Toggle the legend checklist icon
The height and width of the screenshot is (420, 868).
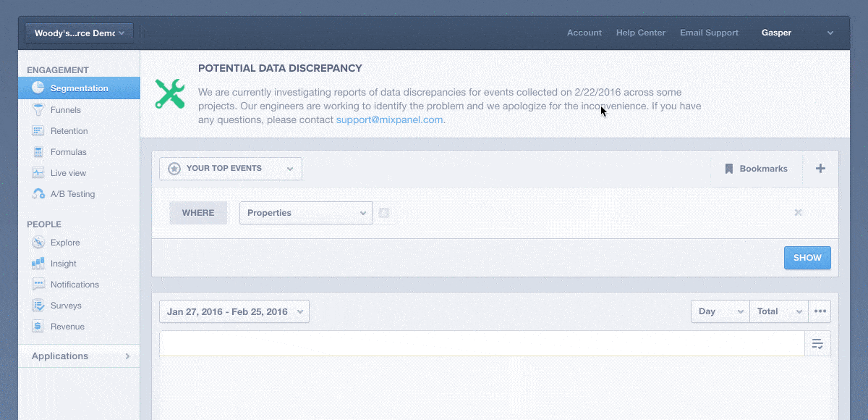(x=817, y=344)
